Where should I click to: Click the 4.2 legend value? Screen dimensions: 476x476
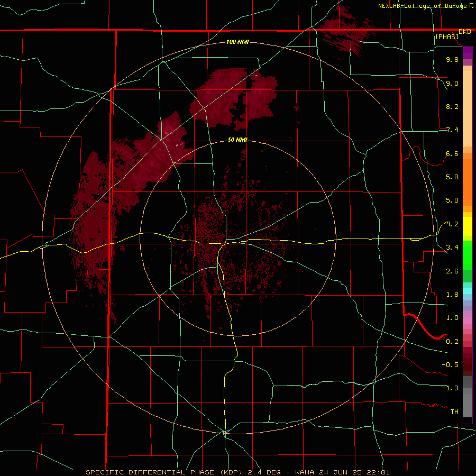pos(452,224)
